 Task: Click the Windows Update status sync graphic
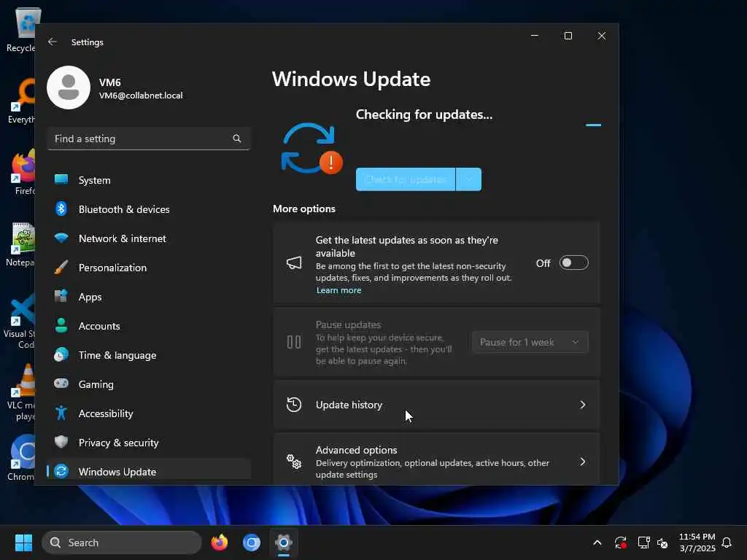[312, 148]
